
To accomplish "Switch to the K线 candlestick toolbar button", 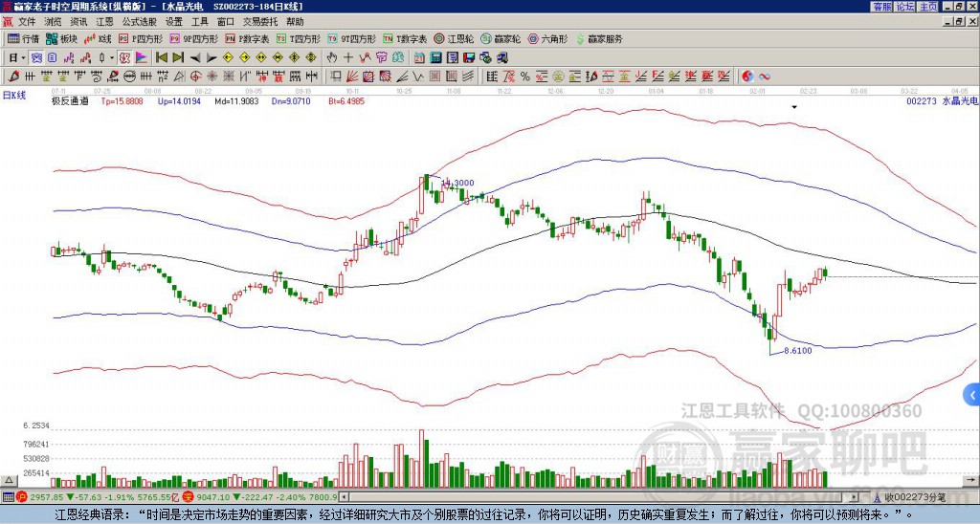I will tap(97, 38).
